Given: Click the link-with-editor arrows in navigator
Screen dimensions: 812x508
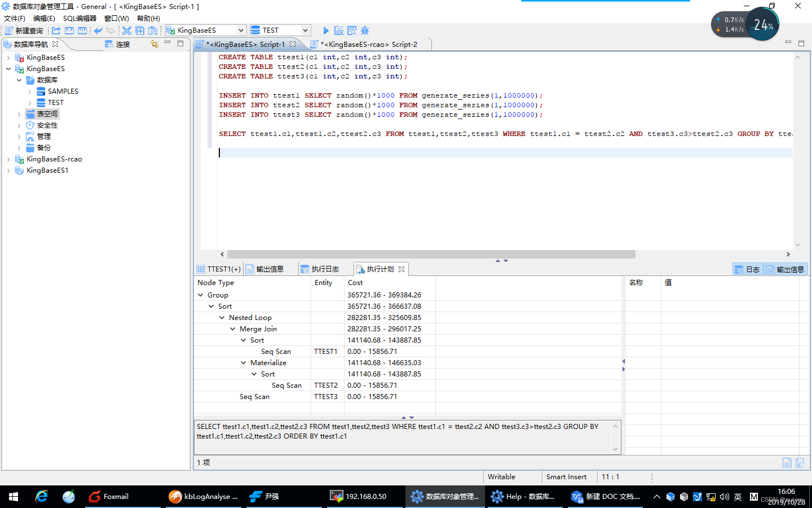Looking at the screenshot, I should pos(154,44).
